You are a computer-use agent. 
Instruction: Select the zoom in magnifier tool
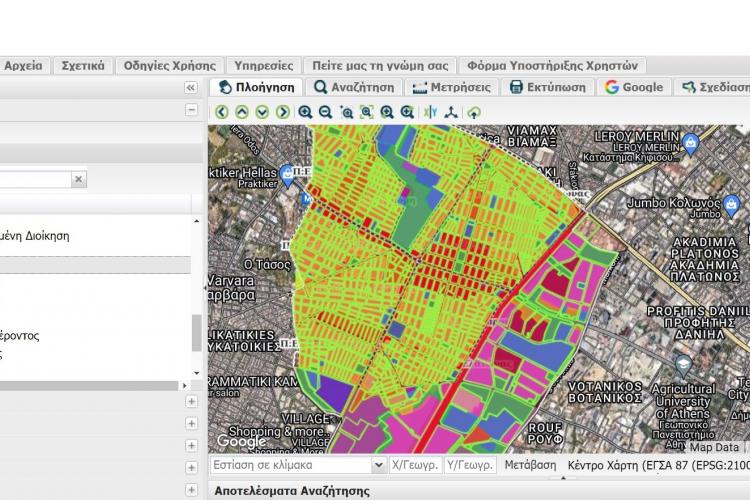pos(305,112)
